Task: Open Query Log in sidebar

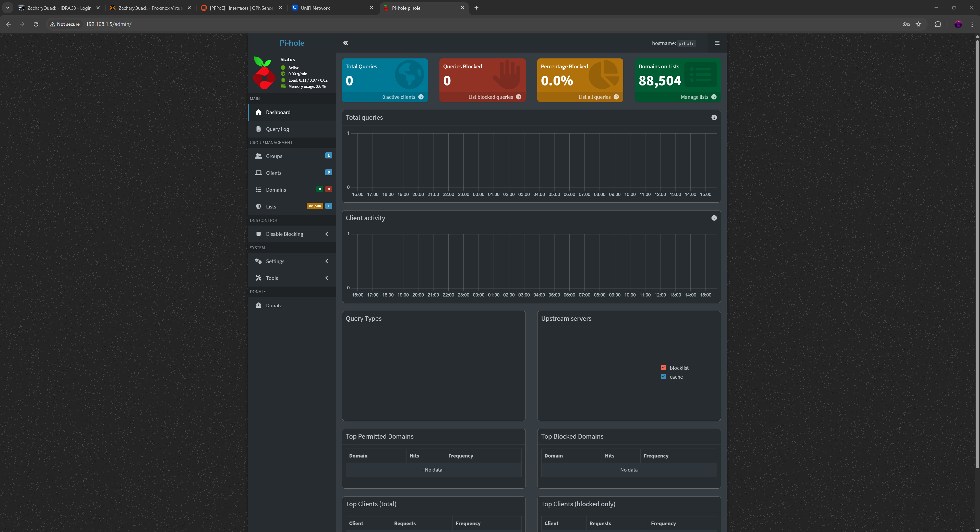Action: (277, 129)
